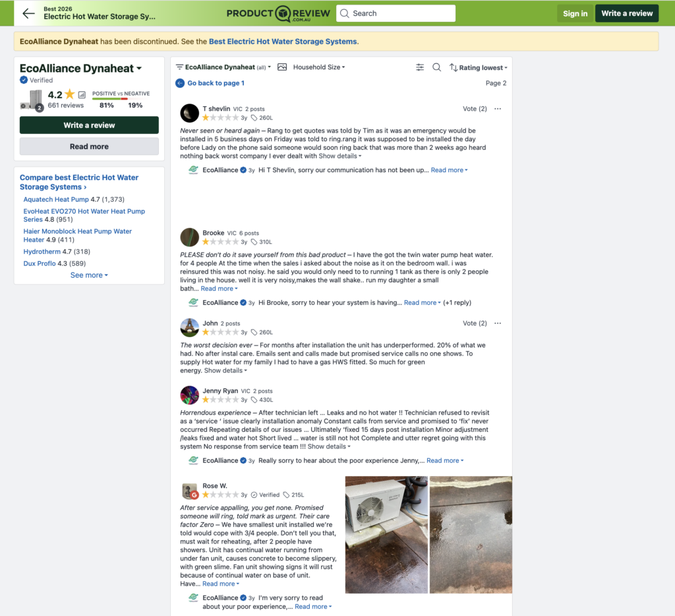Vote on T shevlin's review
This screenshot has width=675, height=616.
474,109
